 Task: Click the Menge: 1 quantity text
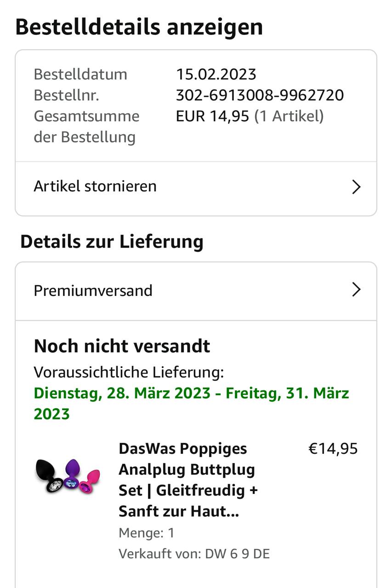[147, 533]
